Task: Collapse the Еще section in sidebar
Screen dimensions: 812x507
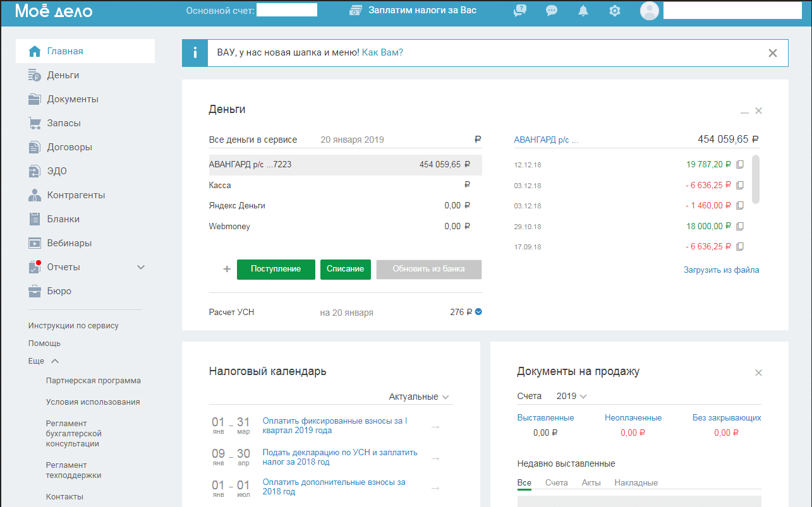Action: coord(54,361)
